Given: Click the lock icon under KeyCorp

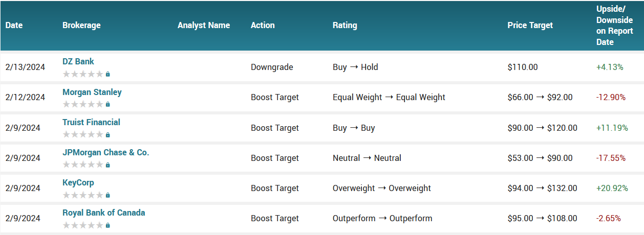Looking at the screenshot, I should [x=108, y=195].
